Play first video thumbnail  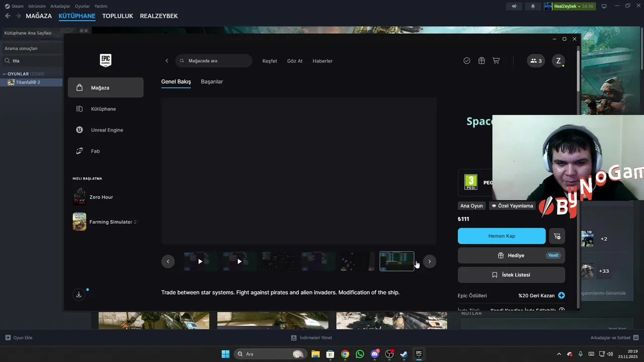coord(200,261)
